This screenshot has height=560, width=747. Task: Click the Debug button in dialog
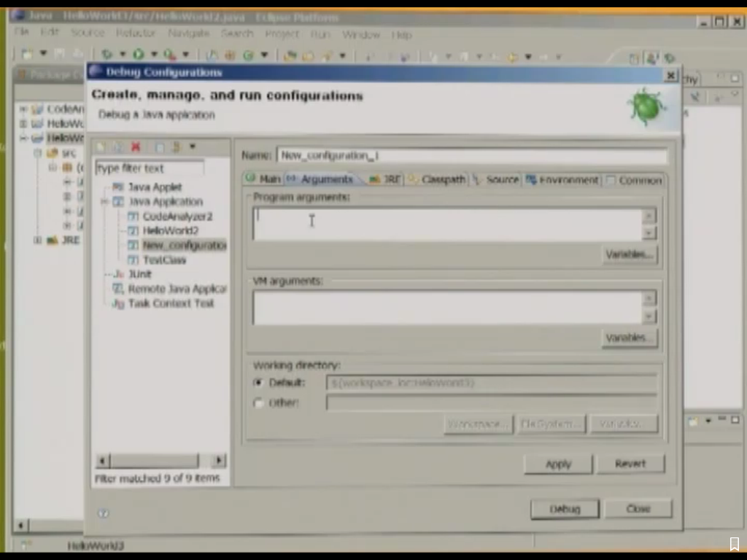pyautogui.click(x=565, y=508)
